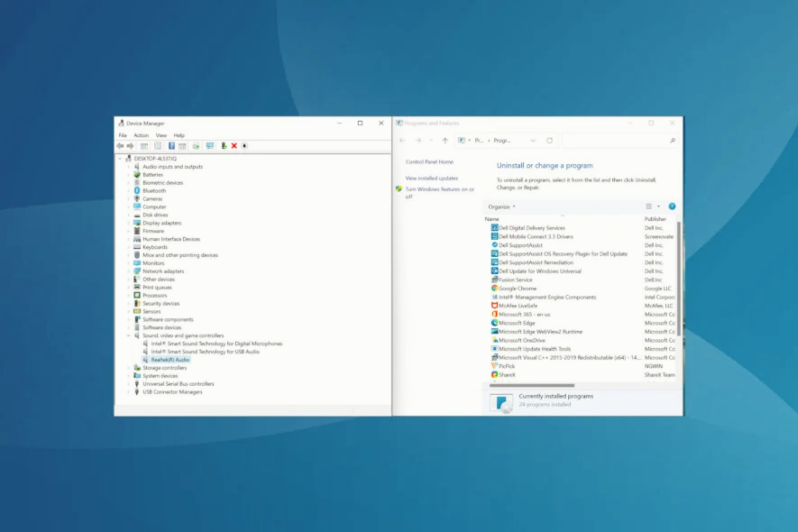Click the blue Help toolbar icon in Device Manager
Viewport: 798px width, 532px height.
tap(171, 146)
